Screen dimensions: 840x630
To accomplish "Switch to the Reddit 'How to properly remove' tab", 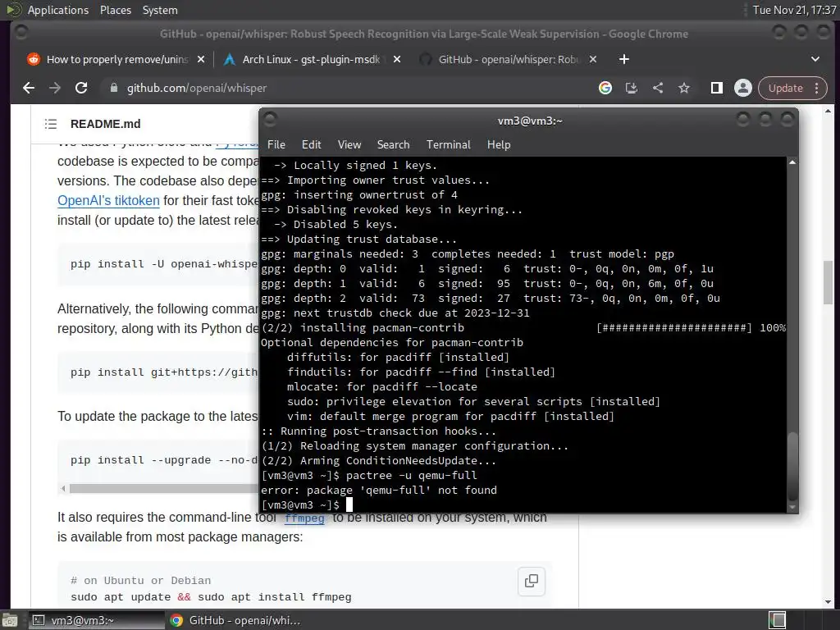I will [116, 59].
